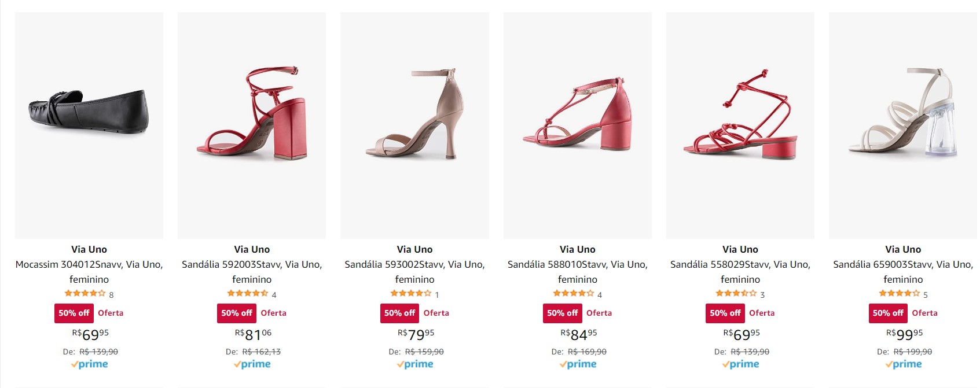Click the Prime icon under Sandália 592003Stavv

(x=253, y=364)
